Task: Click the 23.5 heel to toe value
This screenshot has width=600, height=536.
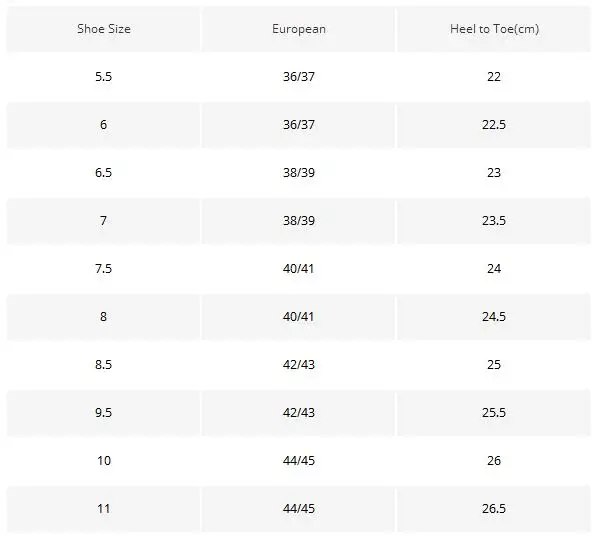Action: [x=494, y=221]
